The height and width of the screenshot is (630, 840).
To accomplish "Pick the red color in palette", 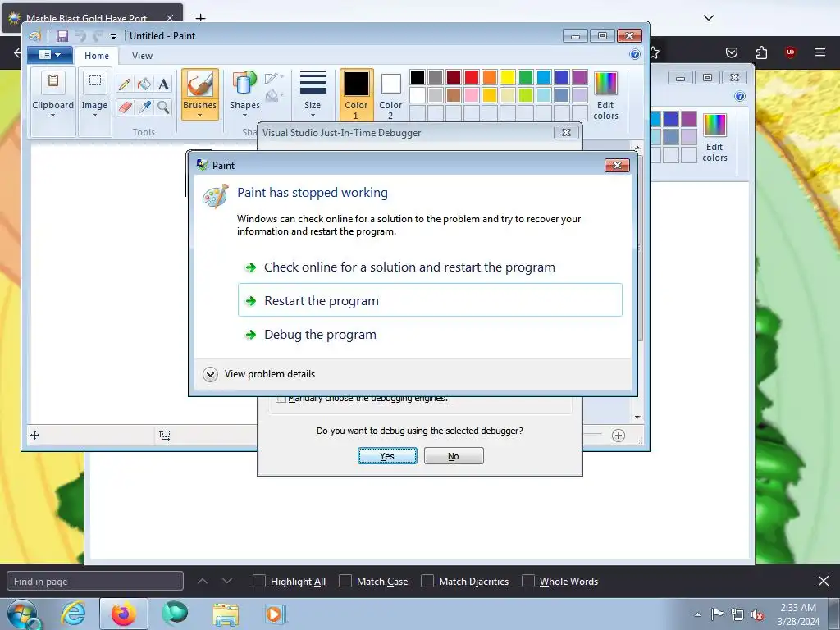I will 472,77.
